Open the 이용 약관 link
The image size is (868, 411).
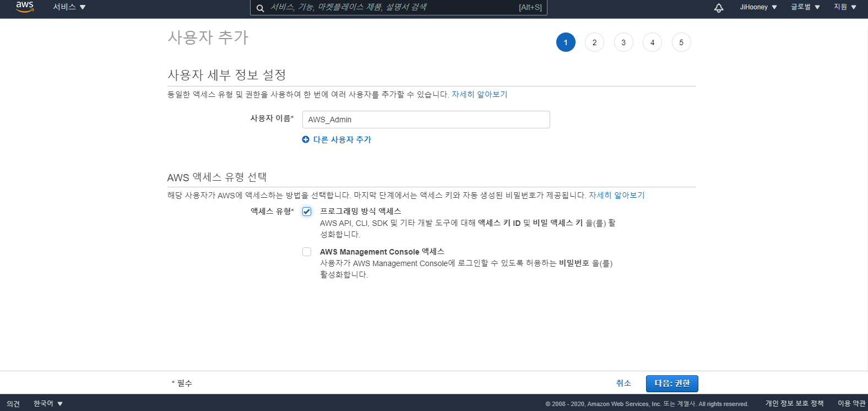tap(851, 403)
